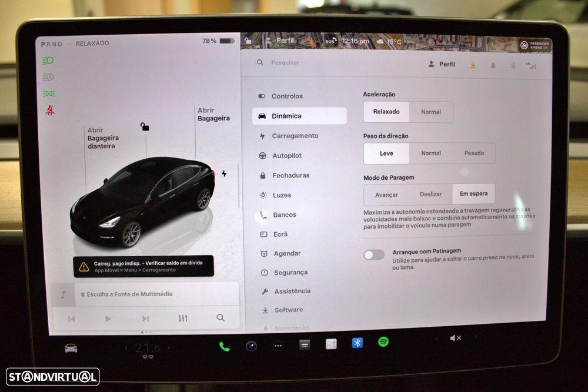The width and height of the screenshot is (588, 392).
Task: Click the software download arrow icon
Action: pyautogui.click(x=473, y=65)
